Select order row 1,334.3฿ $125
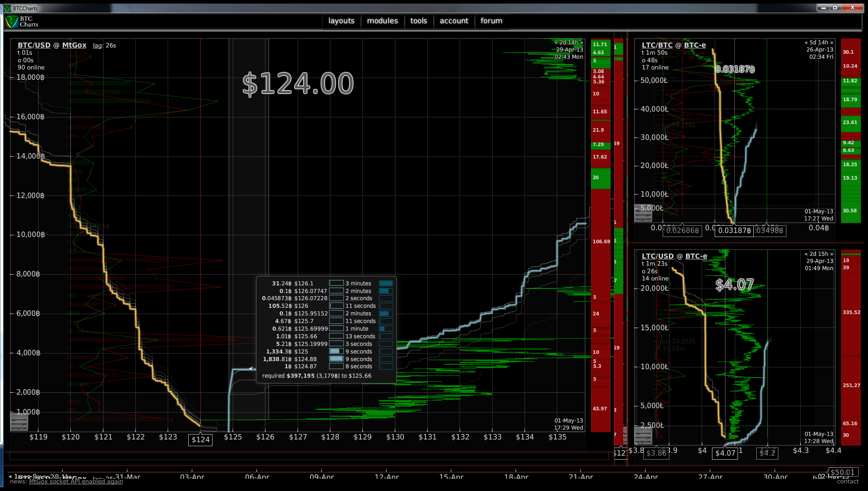 pos(326,351)
